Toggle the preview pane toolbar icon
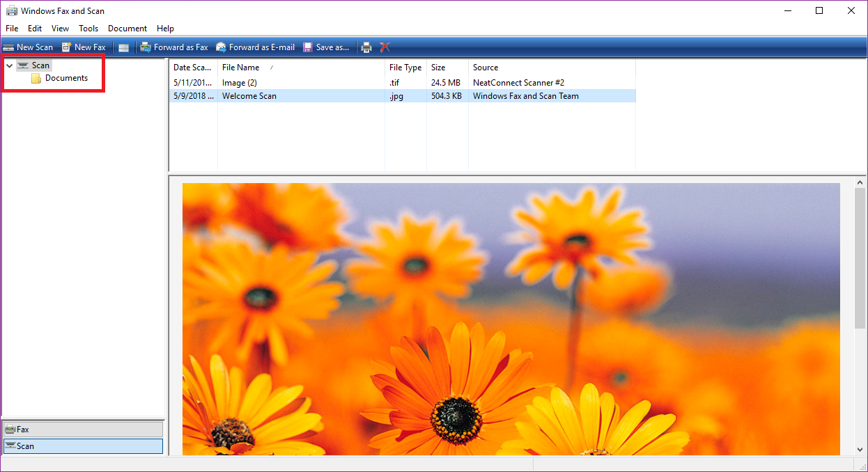This screenshot has height=472, width=868. [123, 47]
